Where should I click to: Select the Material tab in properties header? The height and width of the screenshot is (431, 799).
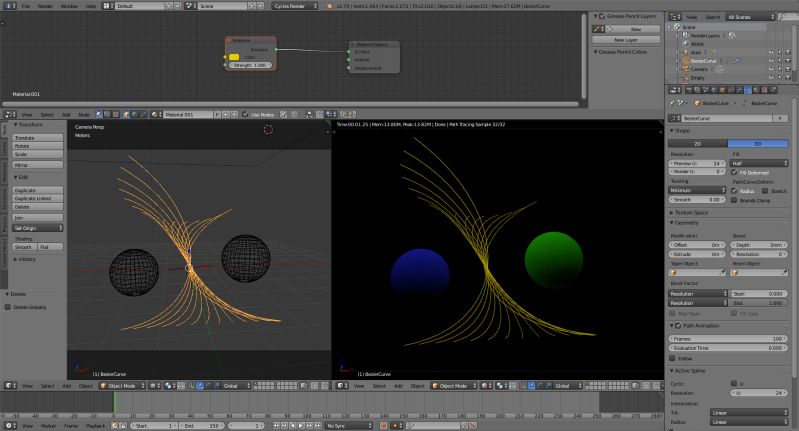coord(756,90)
